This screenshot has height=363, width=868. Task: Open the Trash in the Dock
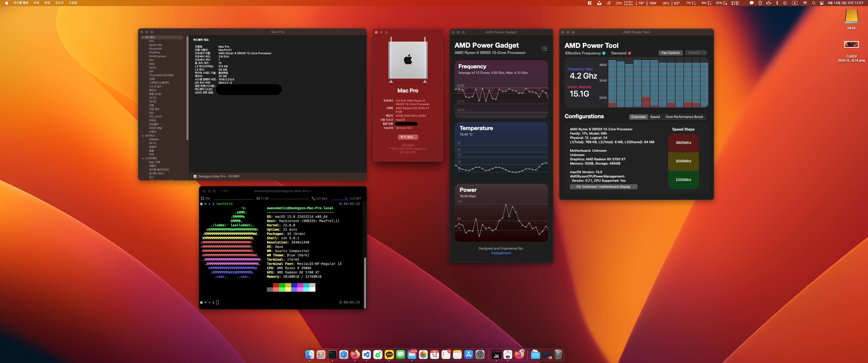click(558, 354)
